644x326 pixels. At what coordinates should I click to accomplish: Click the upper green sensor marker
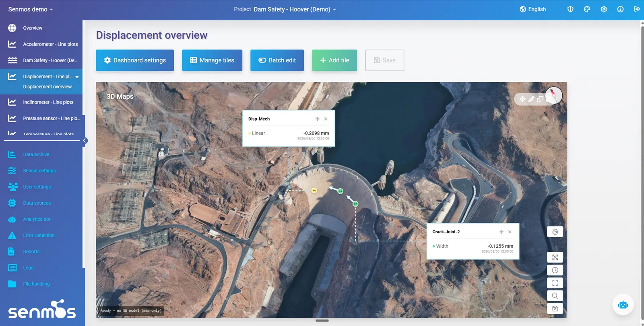point(341,191)
